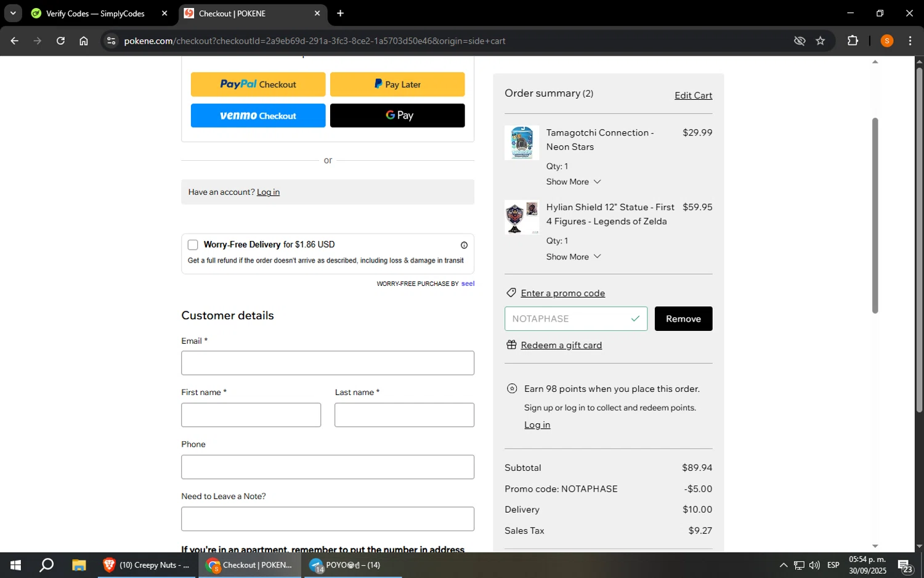Choose the PayPal Pay Later button
Image resolution: width=924 pixels, height=578 pixels.
click(397, 84)
